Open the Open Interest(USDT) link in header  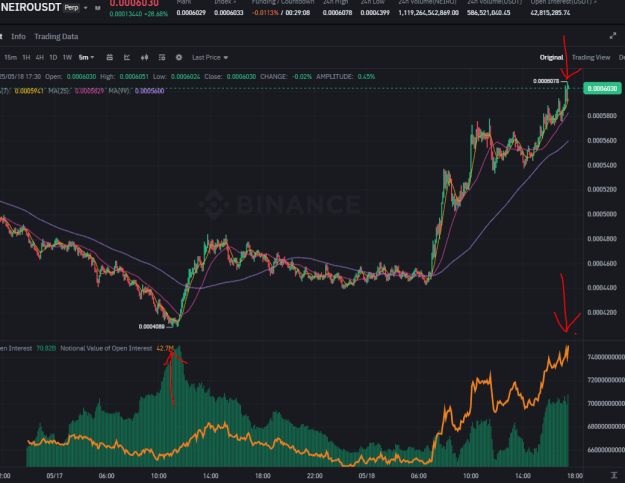tap(563, 2)
